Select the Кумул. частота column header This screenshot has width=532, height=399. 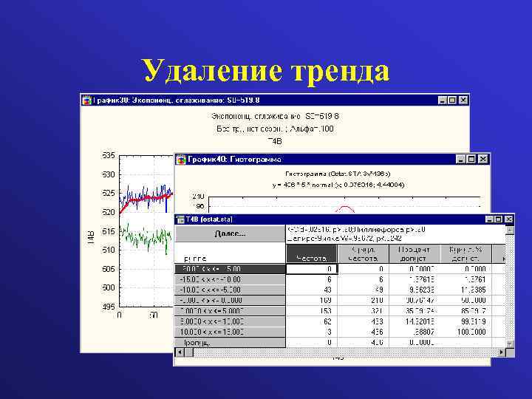(364, 253)
